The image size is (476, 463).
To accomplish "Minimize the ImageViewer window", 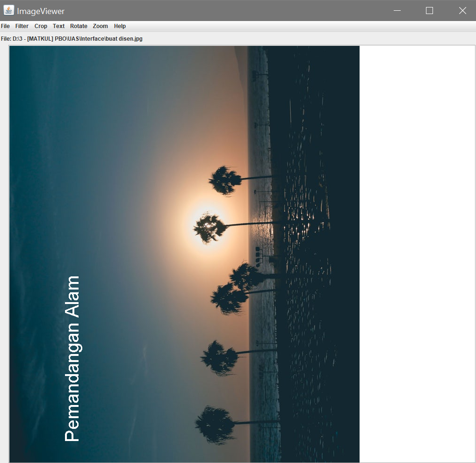I will point(397,10).
